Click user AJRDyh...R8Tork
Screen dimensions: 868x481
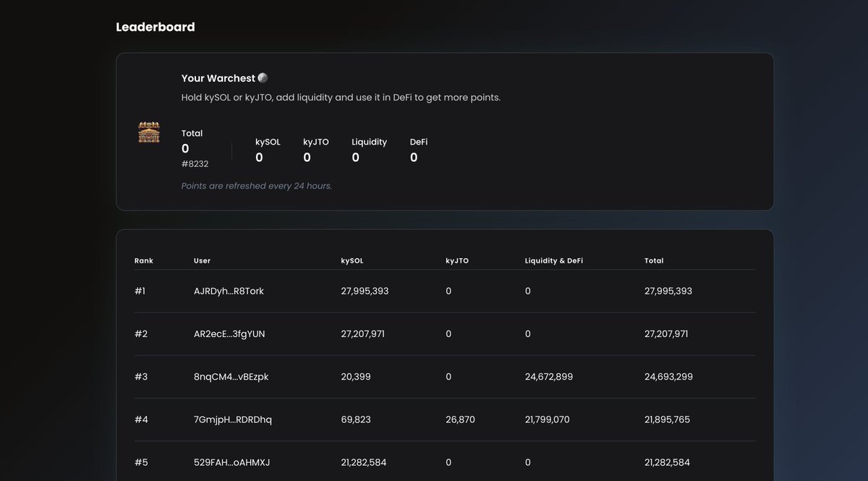click(229, 291)
